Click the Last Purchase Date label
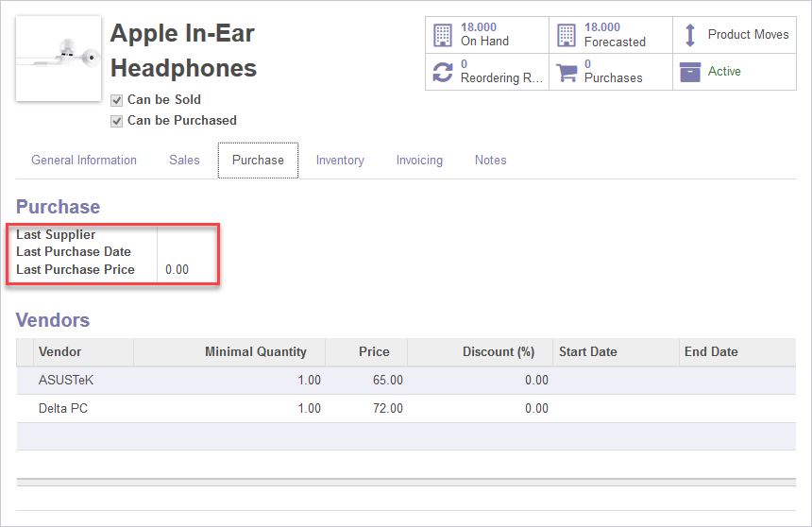The image size is (812, 527). pos(73,252)
